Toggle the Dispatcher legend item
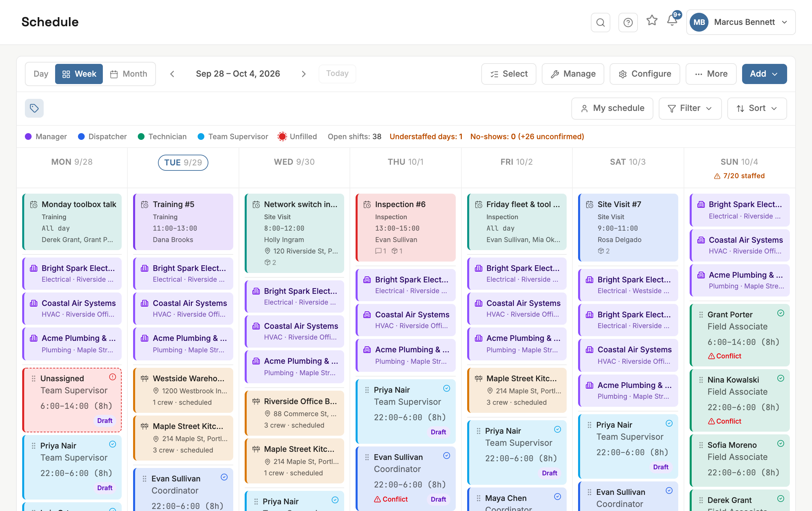 pyautogui.click(x=102, y=136)
